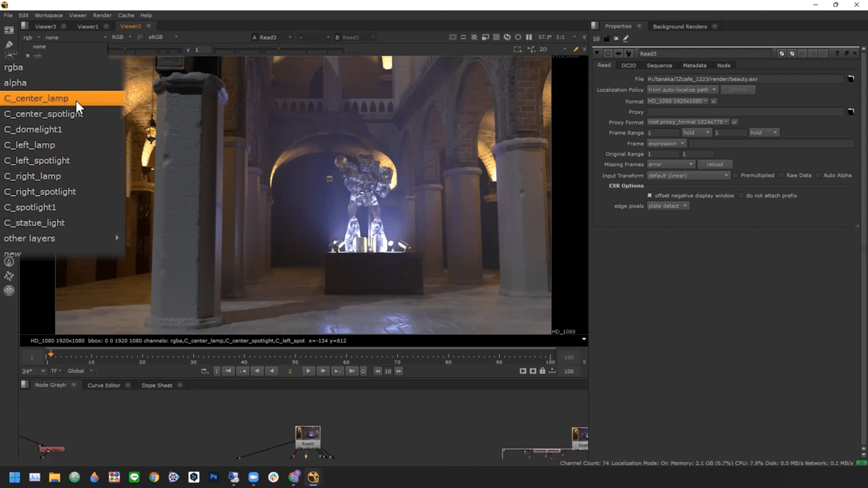868x488 pixels.
Task: Expand the Missing Frames dropdown
Action: coord(670,165)
